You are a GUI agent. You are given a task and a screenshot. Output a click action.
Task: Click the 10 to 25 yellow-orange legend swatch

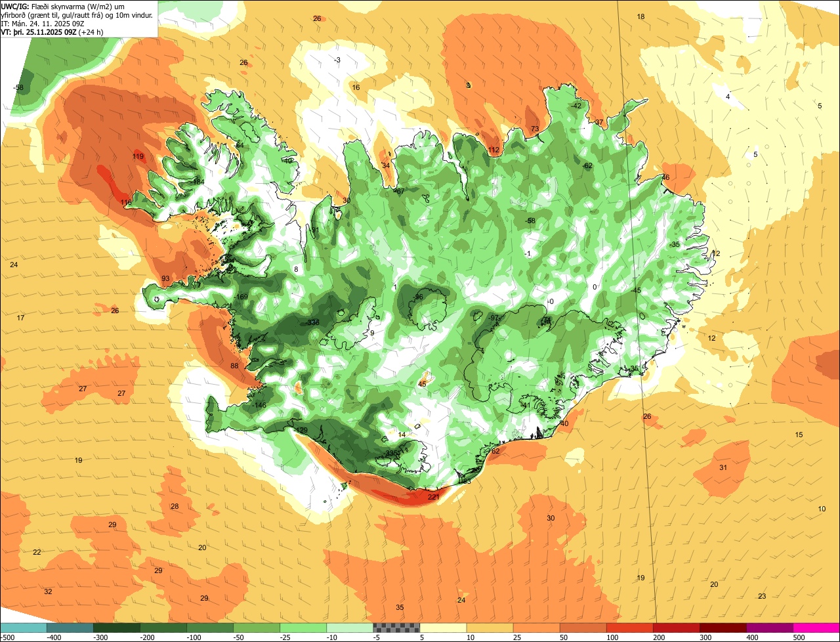click(490, 628)
